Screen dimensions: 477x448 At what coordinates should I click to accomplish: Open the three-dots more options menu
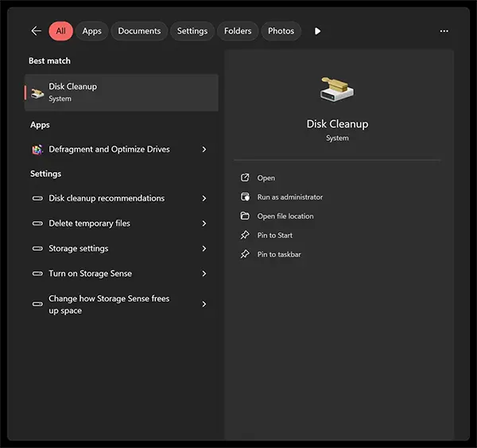coord(444,31)
